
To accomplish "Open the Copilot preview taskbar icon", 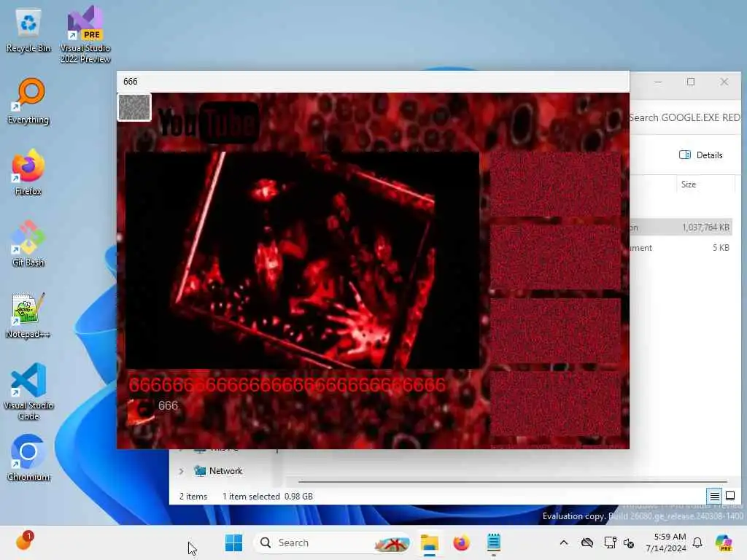I will tap(724, 542).
